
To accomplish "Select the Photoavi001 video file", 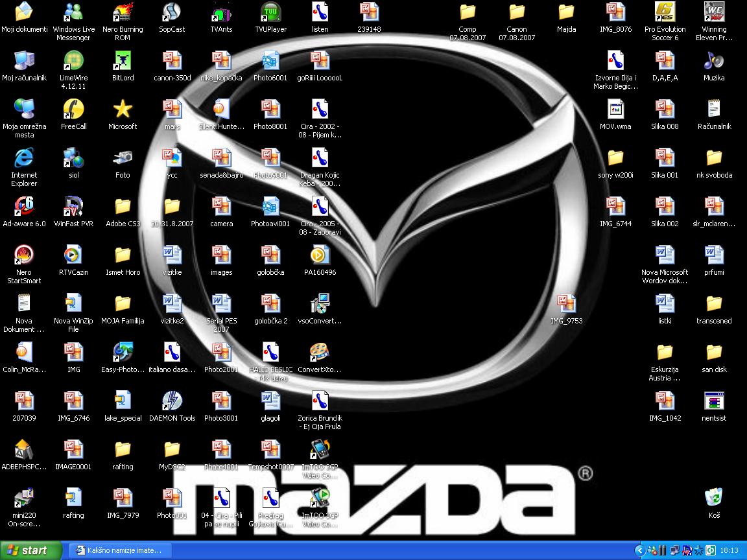I will [x=270, y=207].
